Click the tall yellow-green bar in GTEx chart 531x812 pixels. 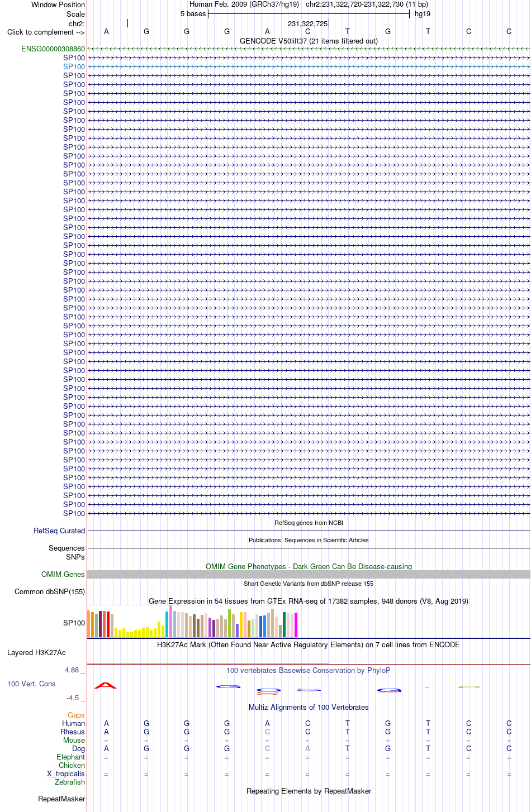pyautogui.click(x=230, y=623)
